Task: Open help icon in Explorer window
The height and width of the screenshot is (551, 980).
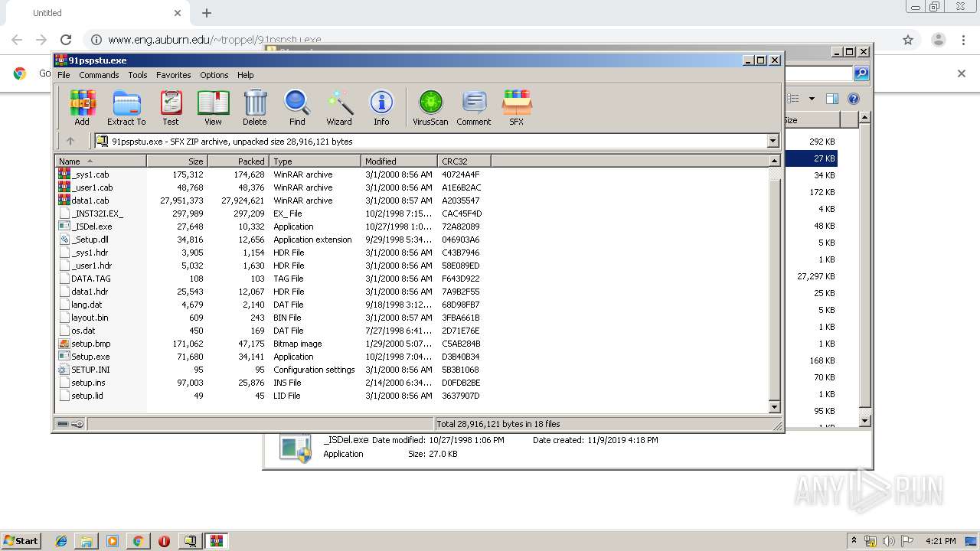Action: click(x=854, y=99)
